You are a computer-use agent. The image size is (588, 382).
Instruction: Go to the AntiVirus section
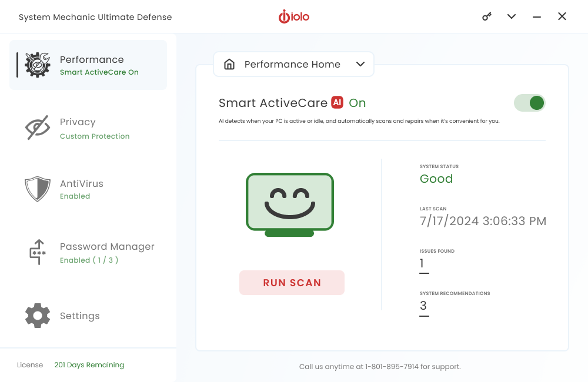click(82, 184)
